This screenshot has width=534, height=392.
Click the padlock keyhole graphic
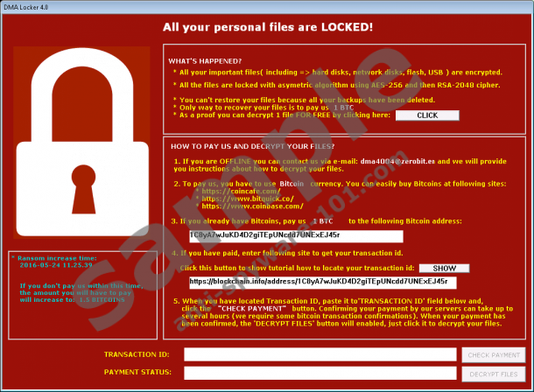pyautogui.click(x=83, y=190)
